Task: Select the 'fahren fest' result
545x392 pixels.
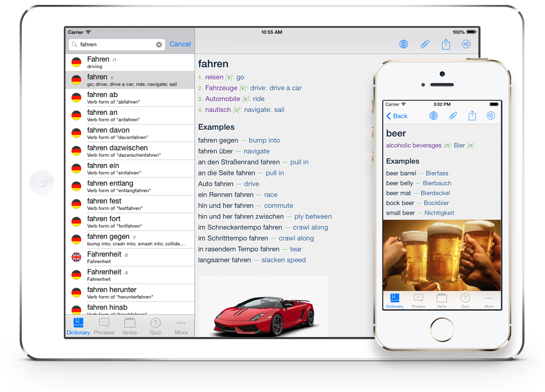Action: click(130, 204)
